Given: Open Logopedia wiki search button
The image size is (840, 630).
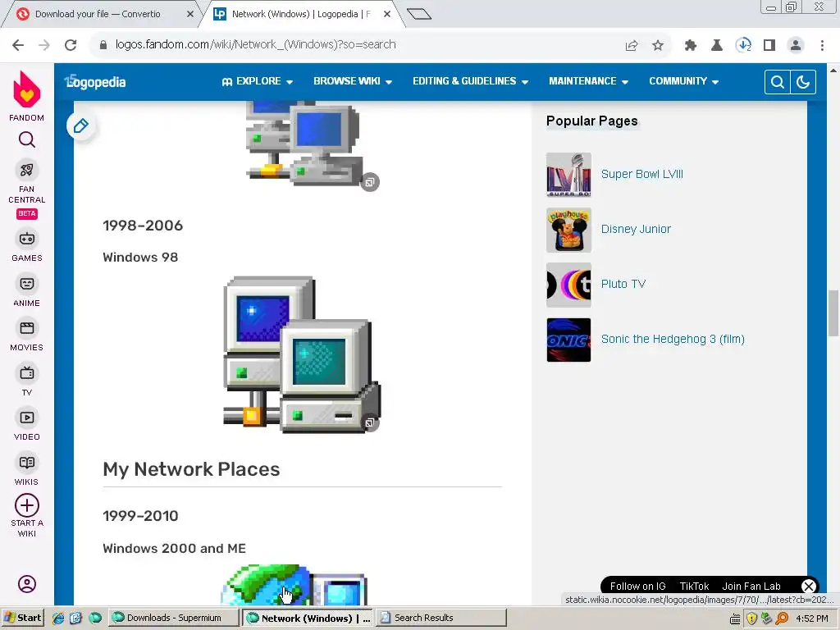Looking at the screenshot, I should pos(778,82).
